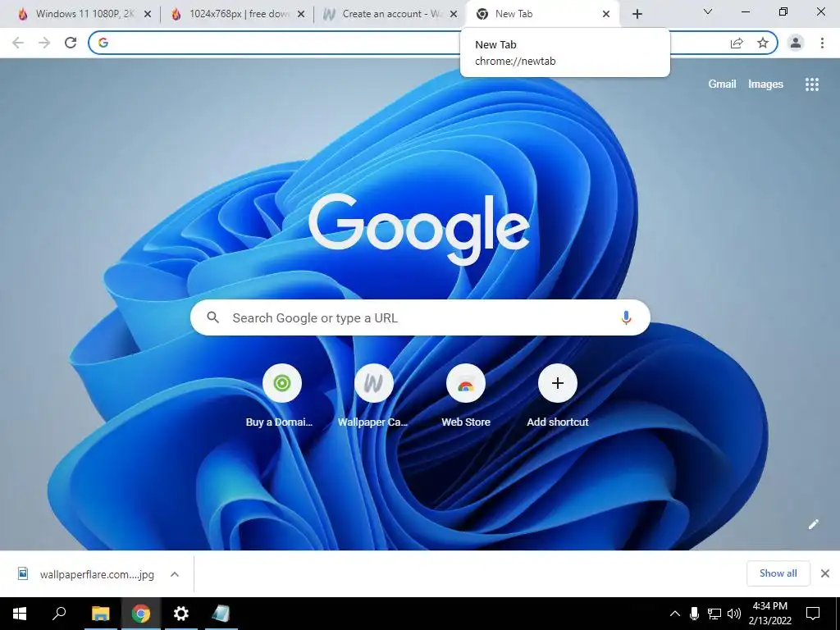This screenshot has width=840, height=630.
Task: Close the Create an account tab
Action: [453, 15]
